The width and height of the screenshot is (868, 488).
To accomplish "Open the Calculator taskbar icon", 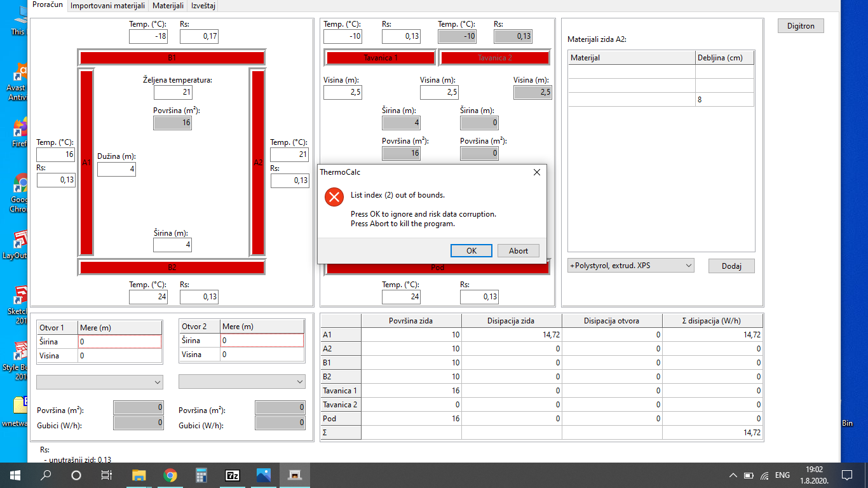I will [201, 475].
